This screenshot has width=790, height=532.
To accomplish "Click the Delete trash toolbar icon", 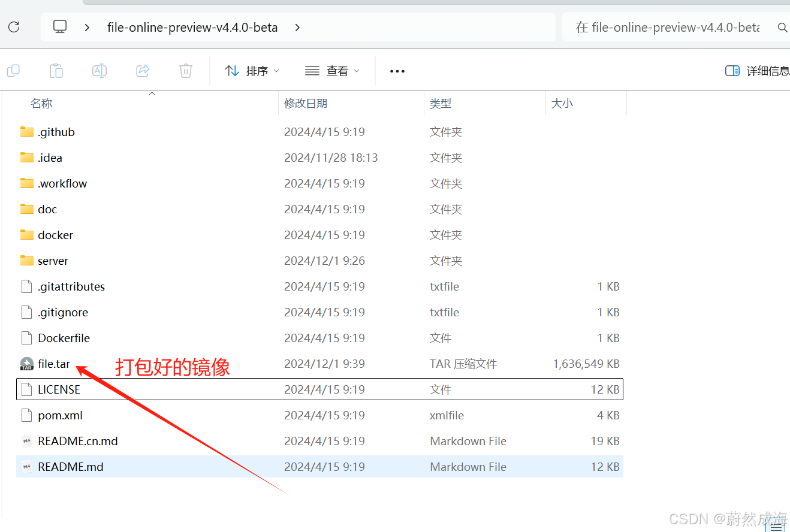I will (x=186, y=71).
